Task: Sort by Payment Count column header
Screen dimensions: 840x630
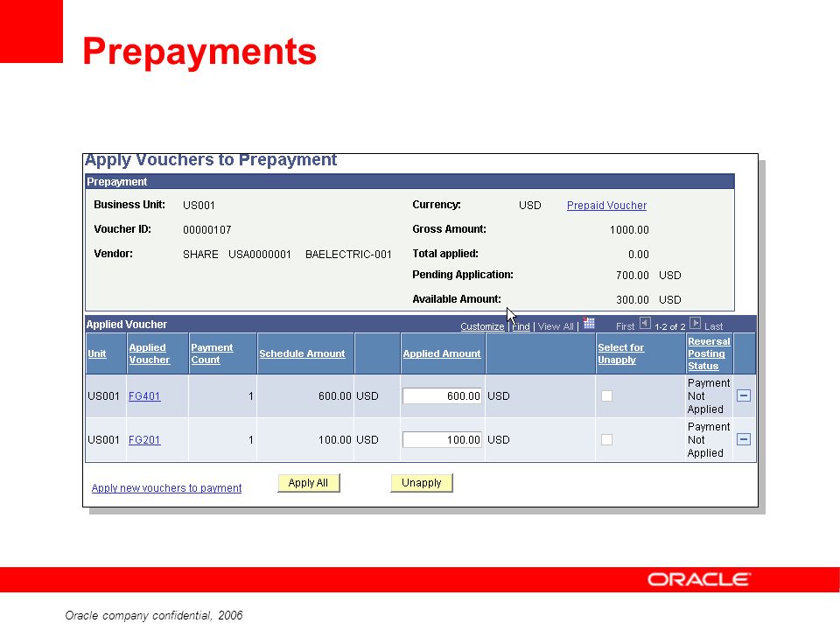Action: coord(212,353)
